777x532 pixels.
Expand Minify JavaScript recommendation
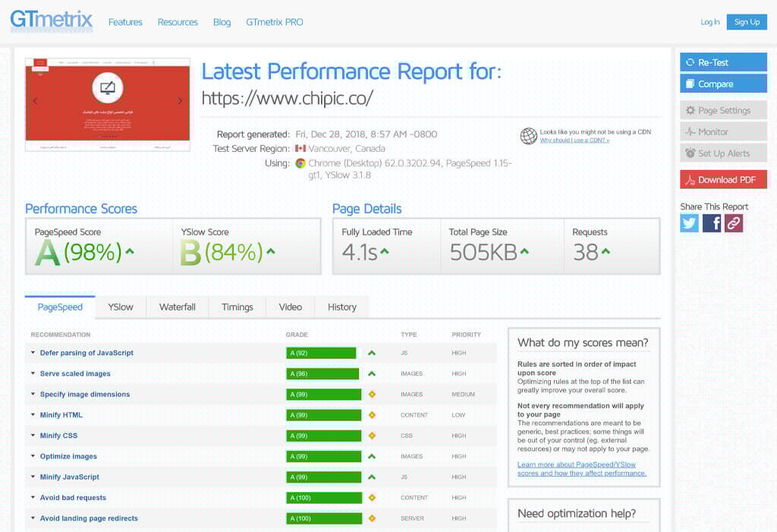pos(33,477)
